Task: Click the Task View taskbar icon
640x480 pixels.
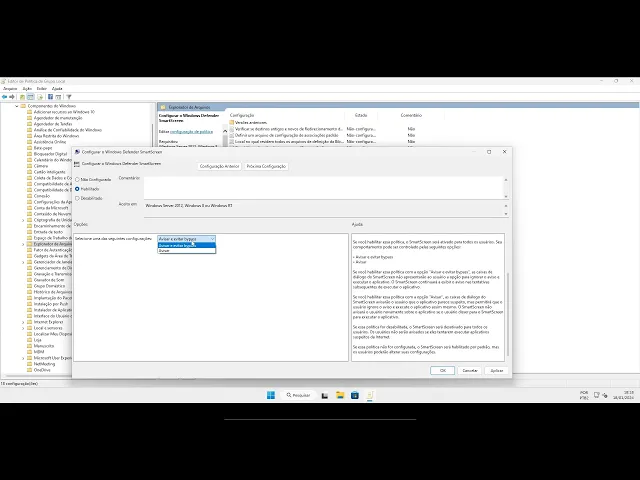Action: tap(325, 395)
